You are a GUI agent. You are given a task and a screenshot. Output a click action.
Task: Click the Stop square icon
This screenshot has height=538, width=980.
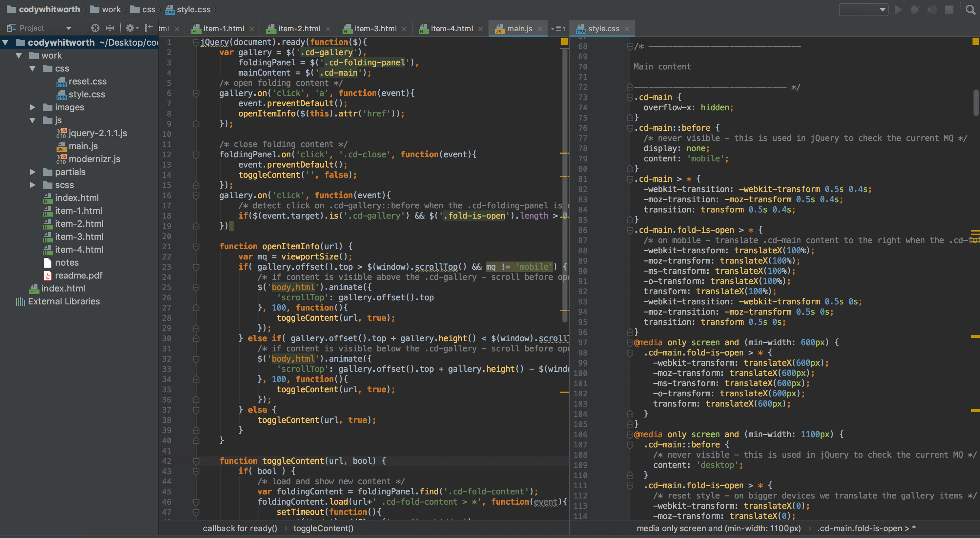click(x=950, y=10)
